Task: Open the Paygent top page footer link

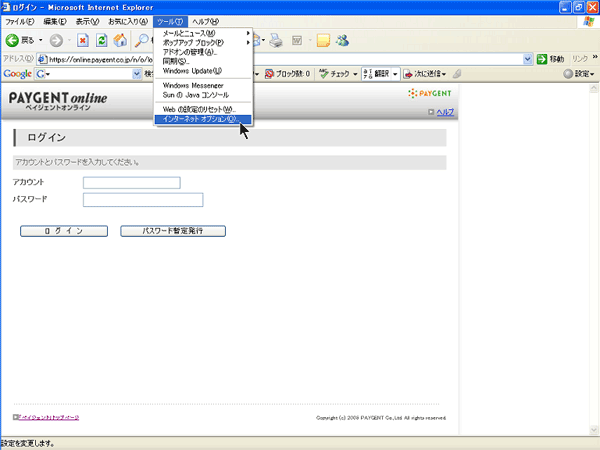Action: pos(49,417)
